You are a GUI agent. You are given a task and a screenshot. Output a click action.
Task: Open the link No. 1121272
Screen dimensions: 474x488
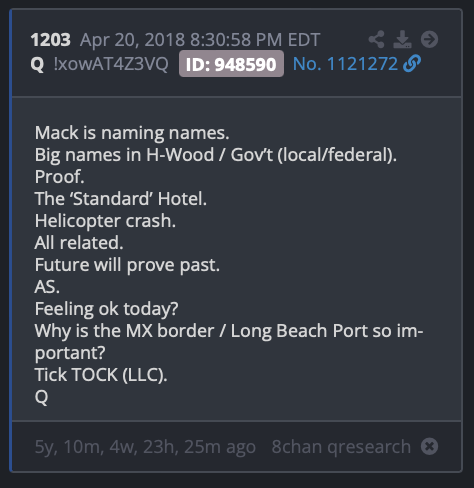point(345,64)
